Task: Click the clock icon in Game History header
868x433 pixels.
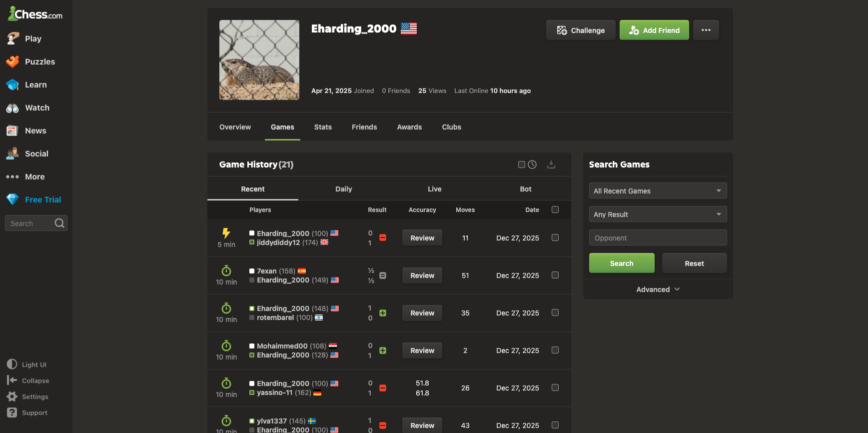Action: 532,164
